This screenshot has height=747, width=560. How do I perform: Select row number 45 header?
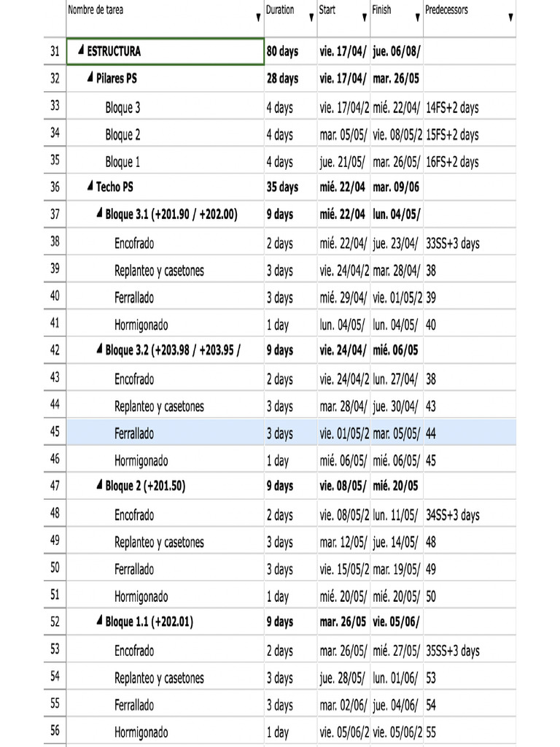(55, 433)
